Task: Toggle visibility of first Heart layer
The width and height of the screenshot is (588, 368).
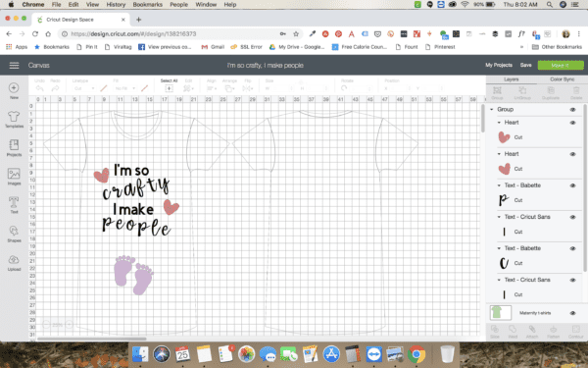Action: (572, 123)
